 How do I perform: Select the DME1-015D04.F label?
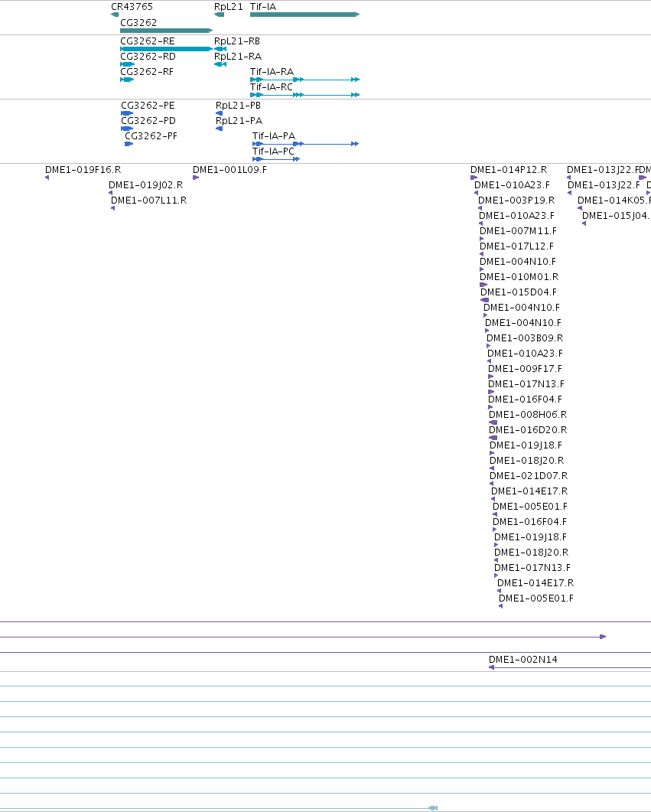click(519, 292)
